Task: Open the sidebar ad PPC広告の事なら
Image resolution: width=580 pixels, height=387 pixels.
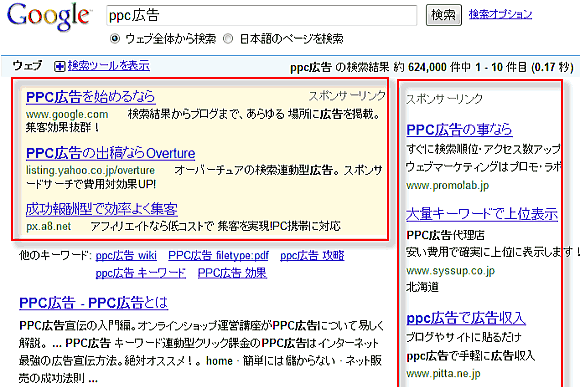Action: 459,130
